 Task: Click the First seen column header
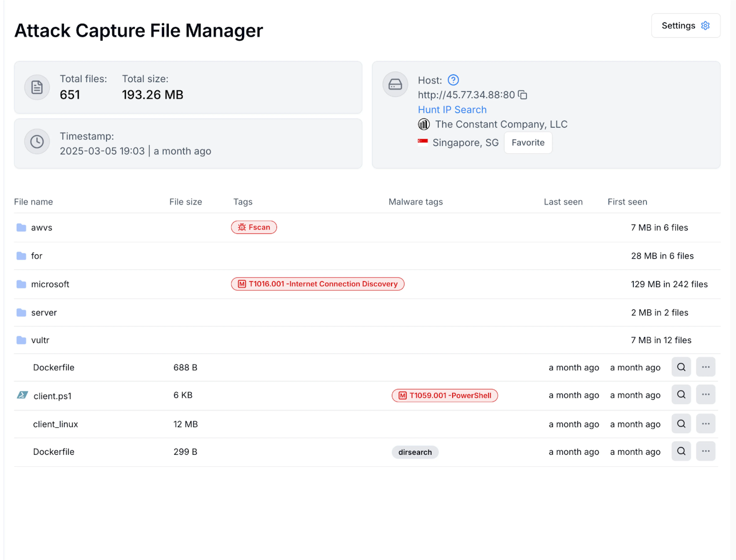[627, 202]
